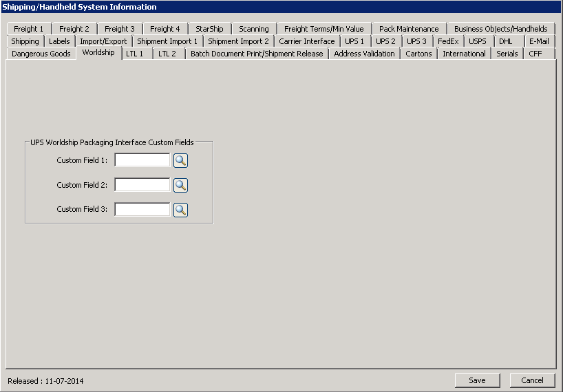Switch to the Dangerous Goods tab

[x=41, y=54]
